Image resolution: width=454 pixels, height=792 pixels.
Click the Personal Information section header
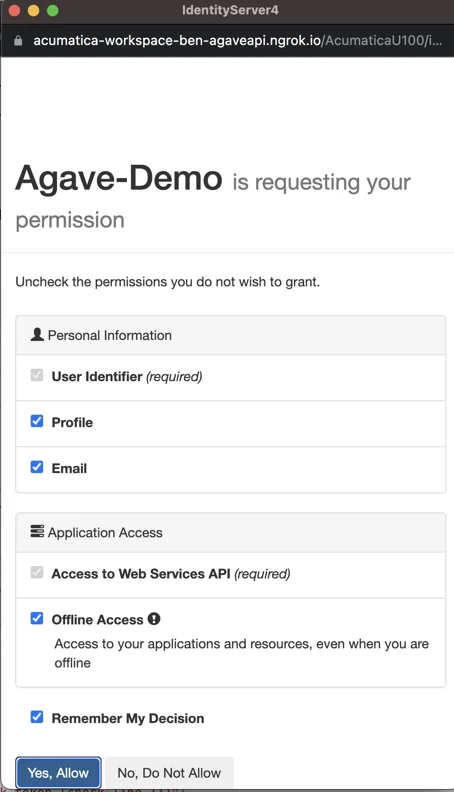(231, 335)
